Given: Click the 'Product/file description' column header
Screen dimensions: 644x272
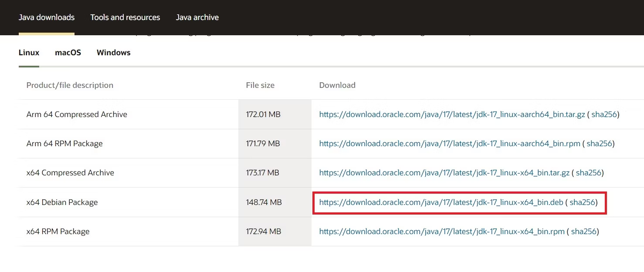Looking at the screenshot, I should (70, 85).
